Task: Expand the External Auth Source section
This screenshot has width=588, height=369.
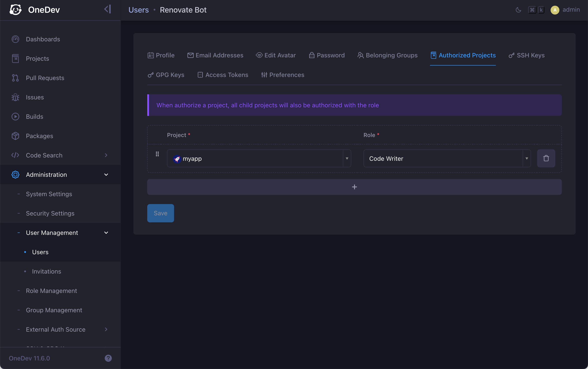Action: [x=106, y=329]
